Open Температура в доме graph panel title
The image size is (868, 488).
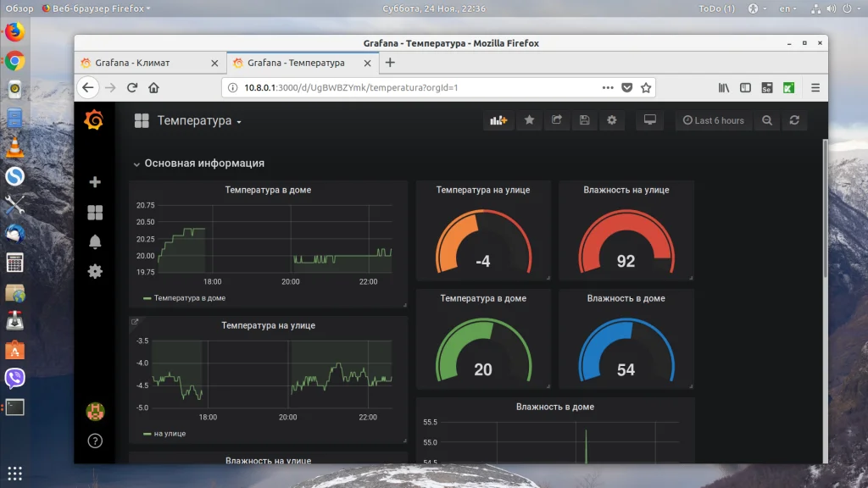(x=268, y=190)
